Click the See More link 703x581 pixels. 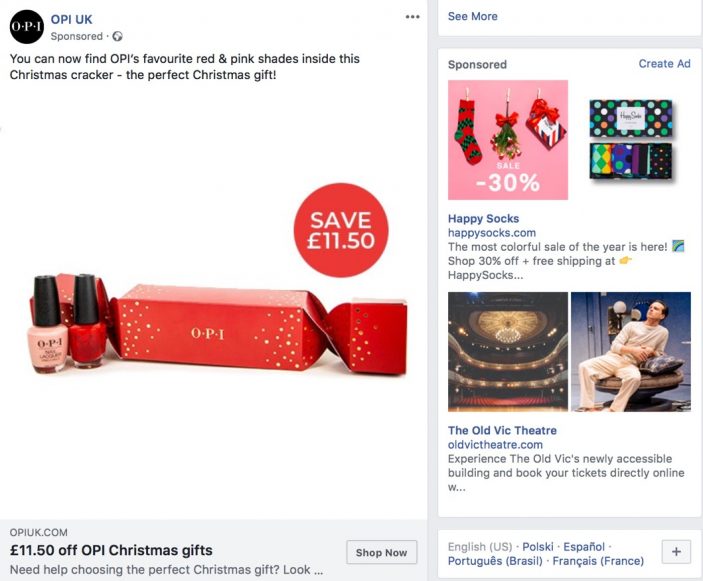(x=473, y=17)
